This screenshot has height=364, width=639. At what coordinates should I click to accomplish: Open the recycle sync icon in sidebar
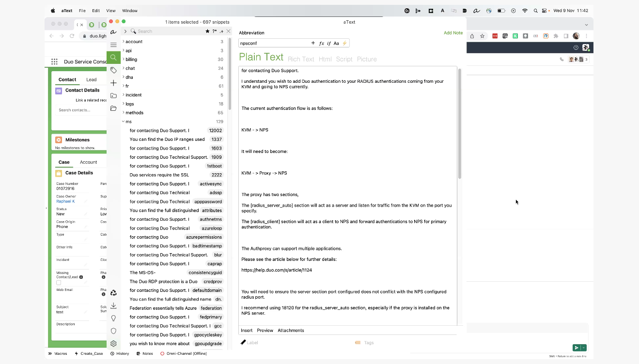(x=113, y=293)
